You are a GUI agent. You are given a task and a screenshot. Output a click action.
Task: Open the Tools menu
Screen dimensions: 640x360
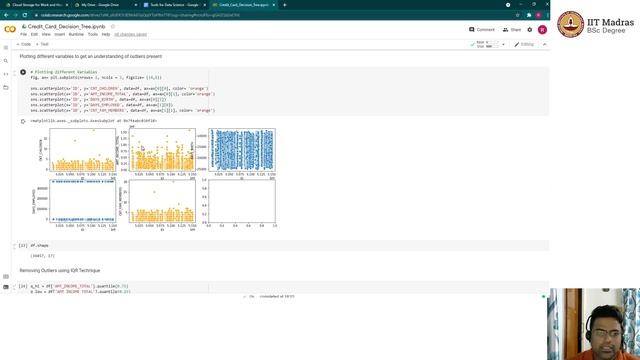point(93,35)
